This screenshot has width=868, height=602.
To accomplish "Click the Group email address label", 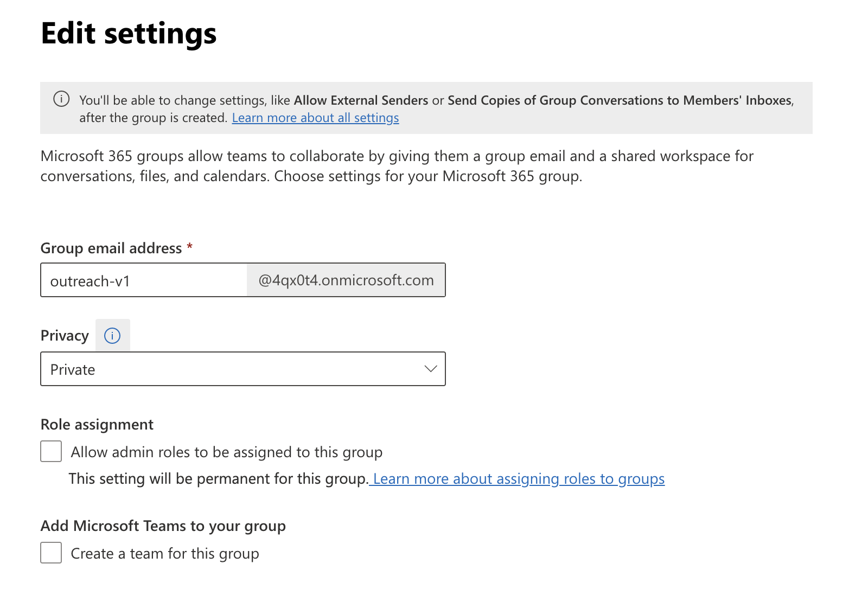I will click(x=111, y=248).
